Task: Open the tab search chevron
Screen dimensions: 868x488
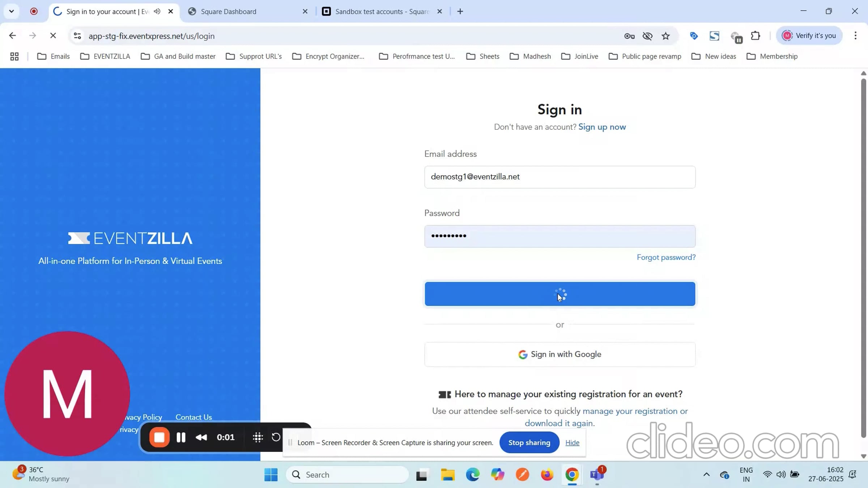Action: pos(11,11)
